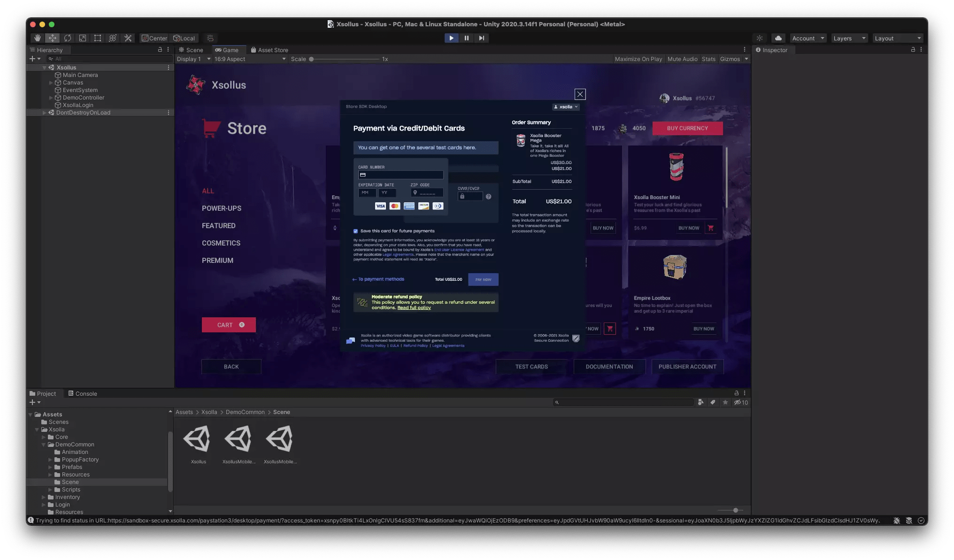Open the cloud services icon
This screenshot has height=560, width=954.
(x=778, y=38)
